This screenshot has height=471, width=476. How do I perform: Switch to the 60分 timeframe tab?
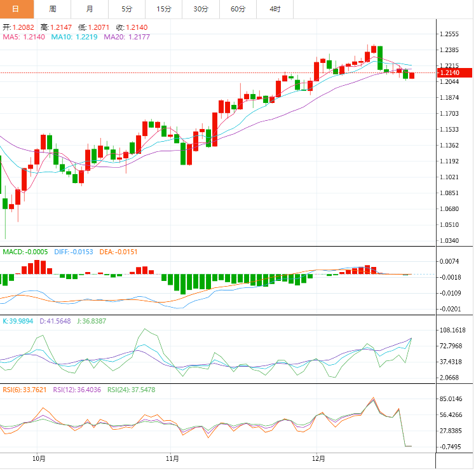pyautogui.click(x=238, y=9)
